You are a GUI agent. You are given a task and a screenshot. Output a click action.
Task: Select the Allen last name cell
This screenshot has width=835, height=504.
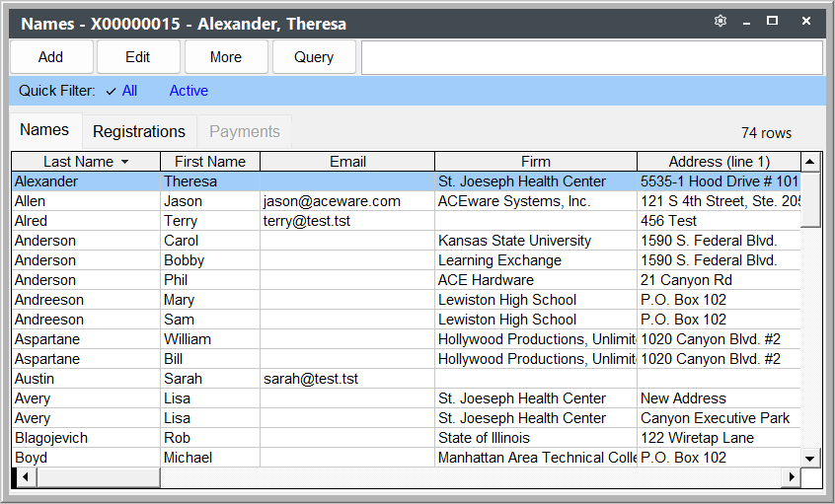86,201
